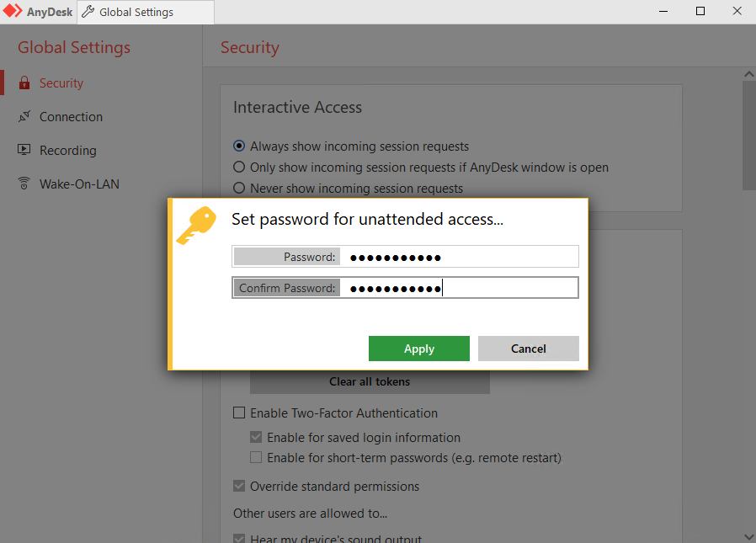Click the red lock Security icon
The width and height of the screenshot is (756, 543).
click(x=24, y=83)
